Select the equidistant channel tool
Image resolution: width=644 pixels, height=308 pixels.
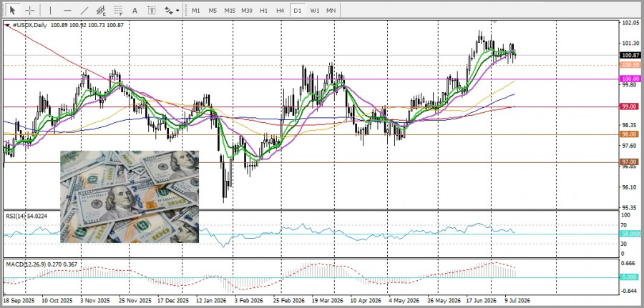pyautogui.click(x=101, y=10)
